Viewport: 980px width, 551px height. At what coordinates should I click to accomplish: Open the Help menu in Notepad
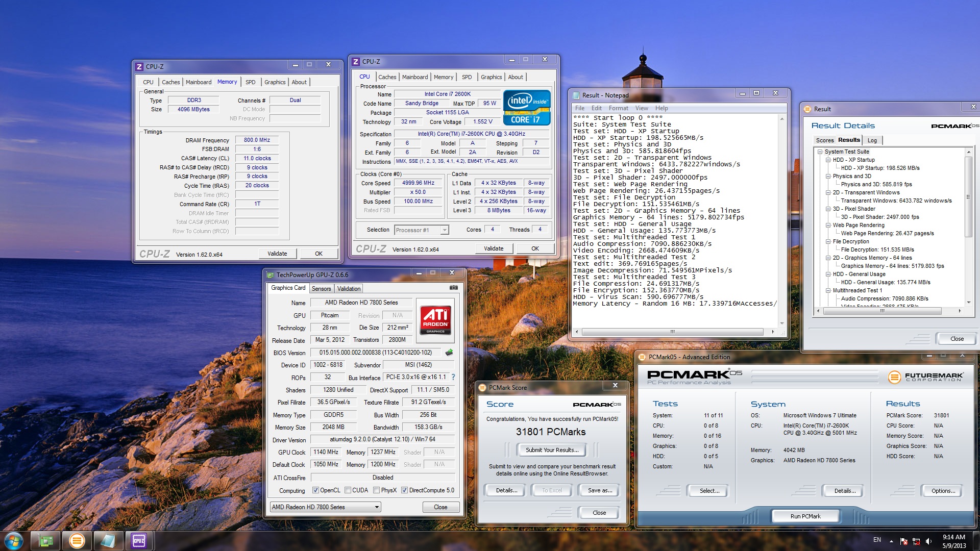click(661, 108)
